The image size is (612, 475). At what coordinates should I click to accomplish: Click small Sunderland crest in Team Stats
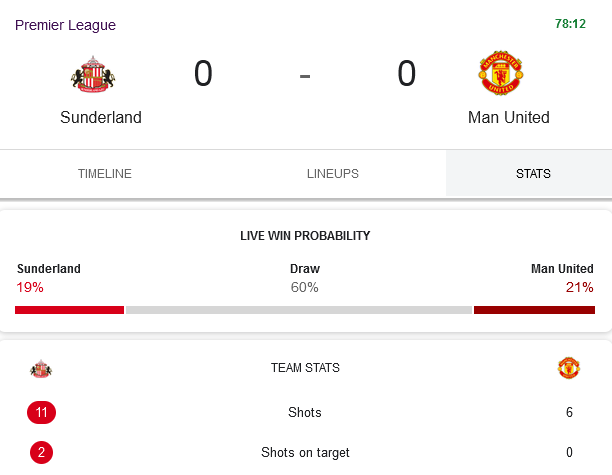(41, 368)
